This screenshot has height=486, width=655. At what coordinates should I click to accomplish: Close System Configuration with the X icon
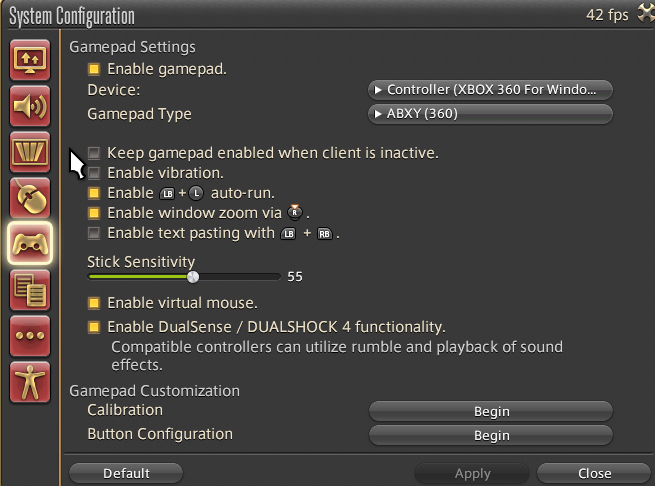[x=646, y=13]
